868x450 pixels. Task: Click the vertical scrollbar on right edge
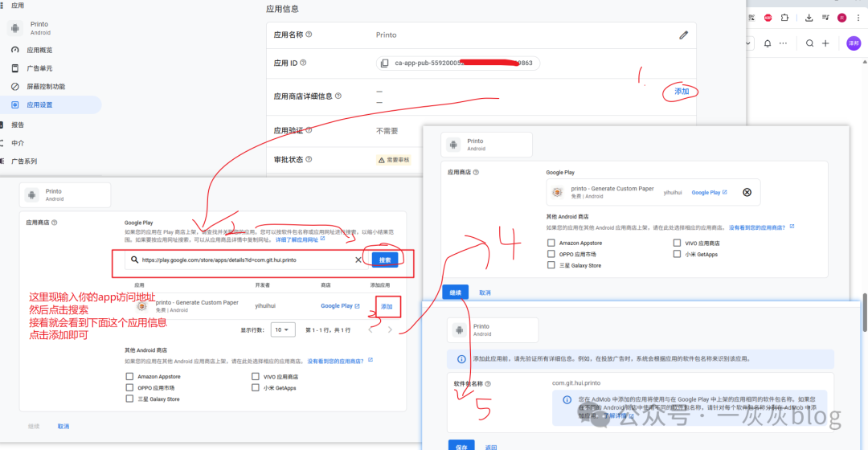tap(865, 313)
